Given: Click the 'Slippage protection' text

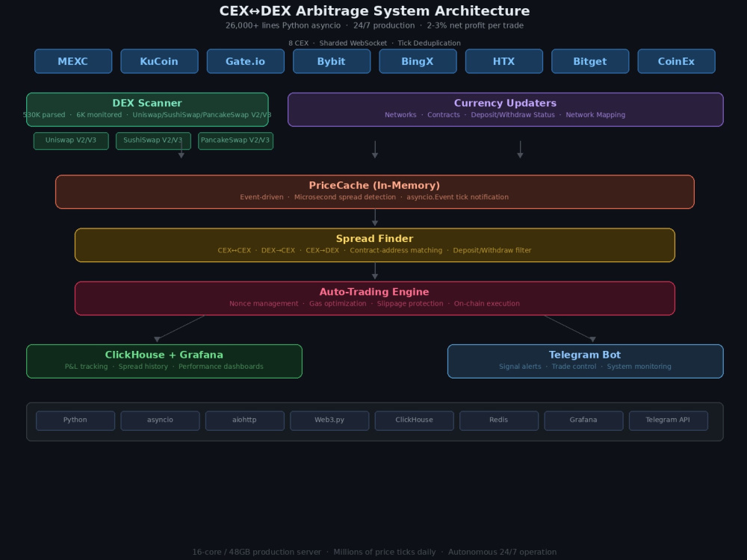Looking at the screenshot, I should tap(410, 304).
